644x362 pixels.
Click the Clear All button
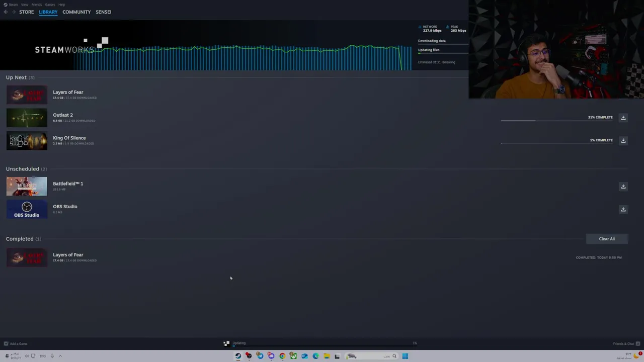point(607,239)
